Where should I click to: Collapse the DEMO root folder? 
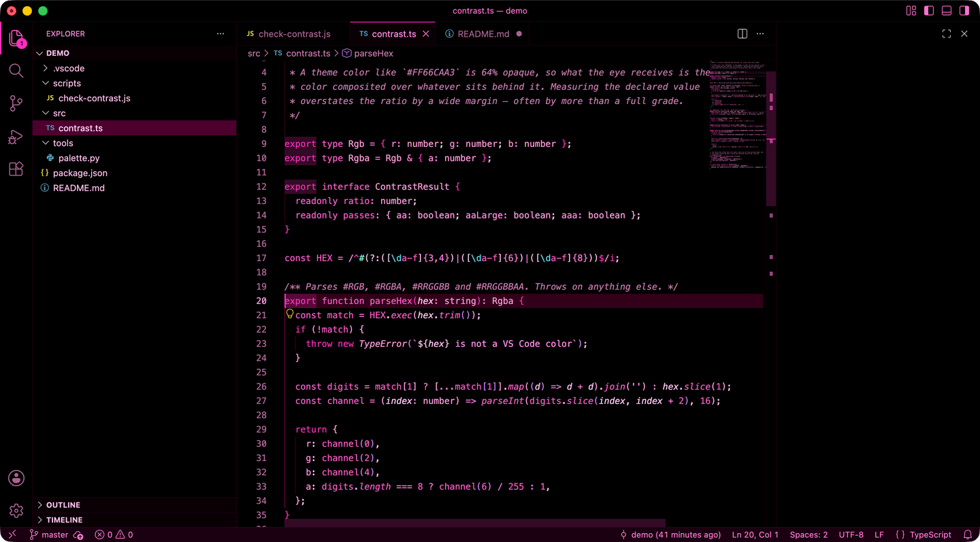pos(134,53)
